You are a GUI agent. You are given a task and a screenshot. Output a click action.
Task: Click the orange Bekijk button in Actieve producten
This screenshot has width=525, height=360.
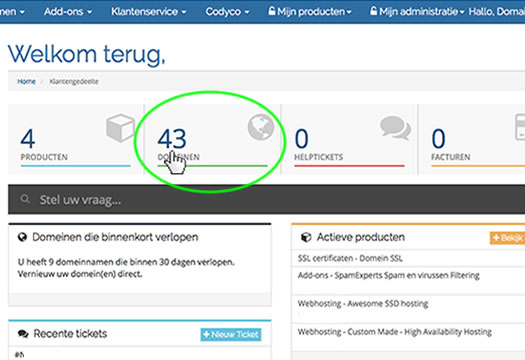tap(507, 238)
